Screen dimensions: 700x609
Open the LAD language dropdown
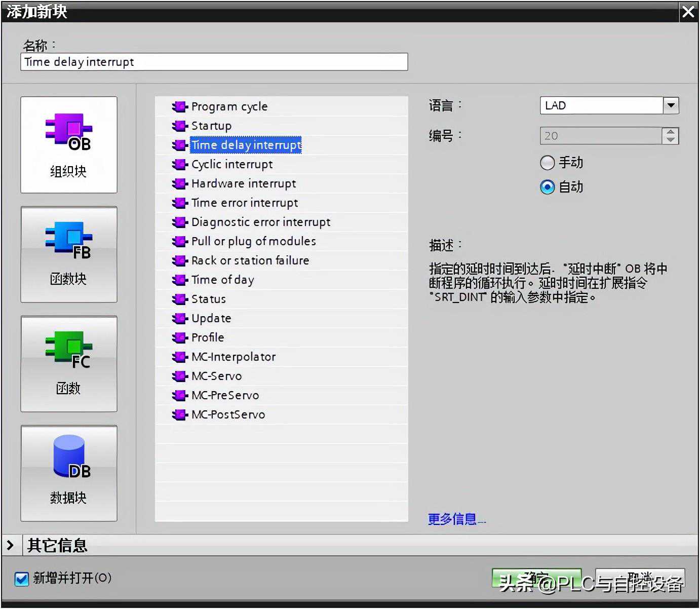click(671, 105)
